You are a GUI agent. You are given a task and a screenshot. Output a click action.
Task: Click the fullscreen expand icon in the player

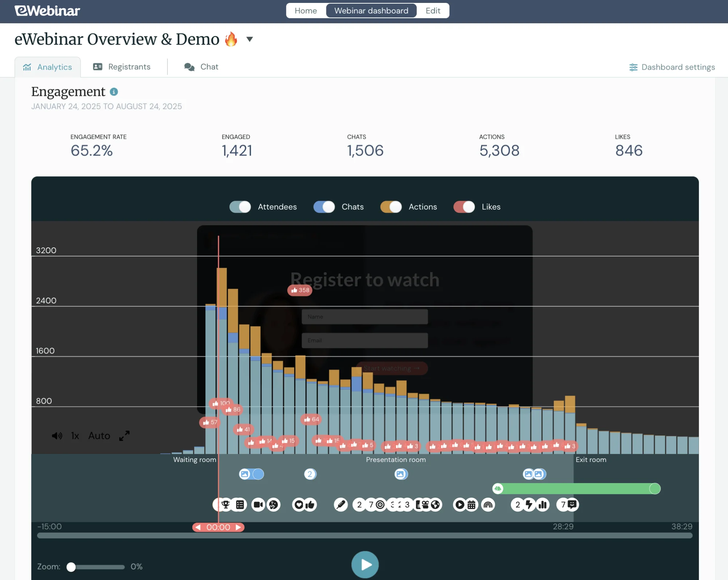click(x=124, y=436)
